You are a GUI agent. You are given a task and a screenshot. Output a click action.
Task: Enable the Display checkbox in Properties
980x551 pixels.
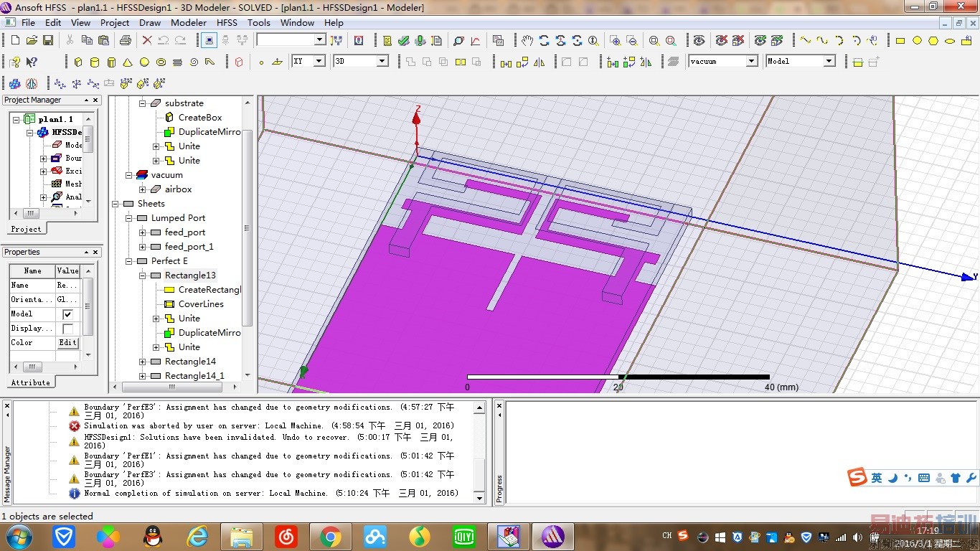(67, 329)
